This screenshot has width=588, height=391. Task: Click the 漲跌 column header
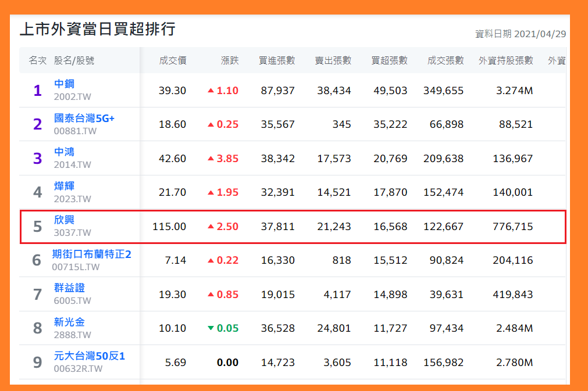click(x=230, y=60)
